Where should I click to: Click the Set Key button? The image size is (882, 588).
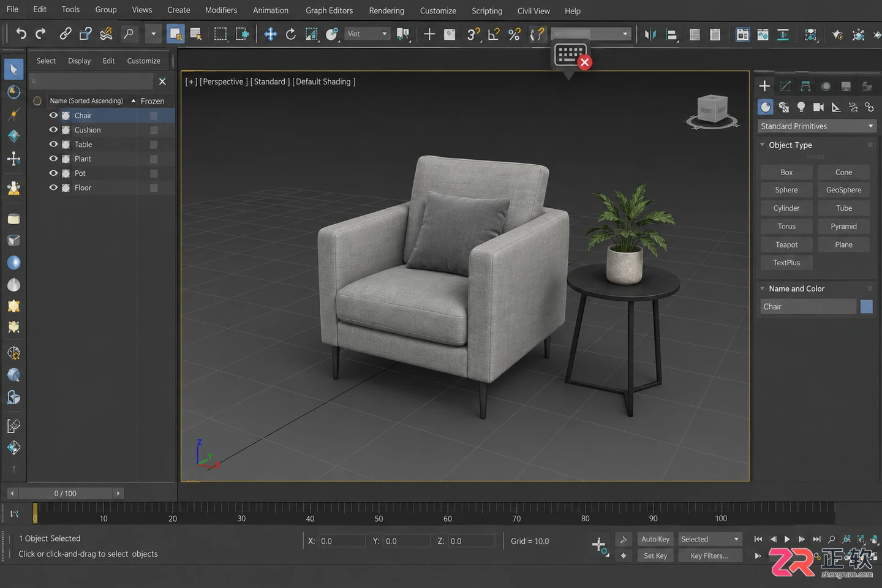point(655,556)
